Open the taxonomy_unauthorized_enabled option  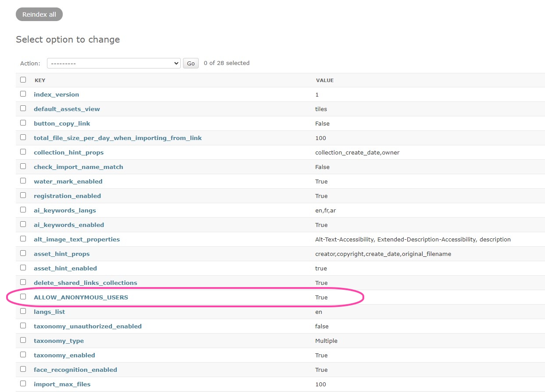tap(88, 326)
